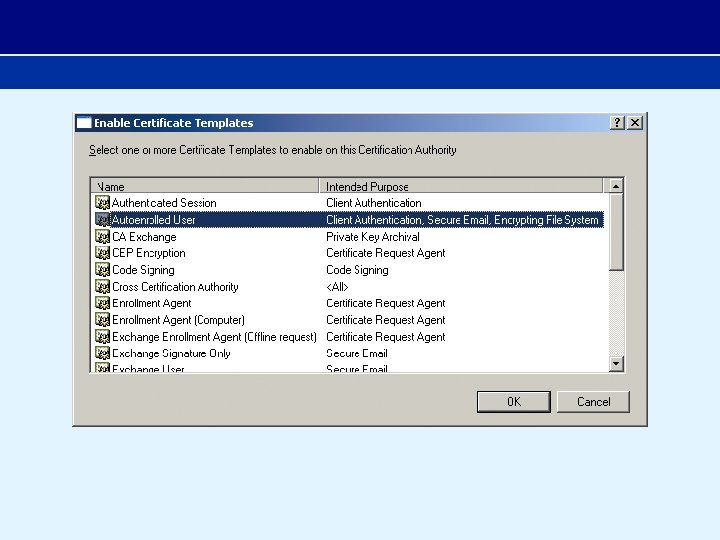Click the Code Signing template icon

tap(102, 270)
